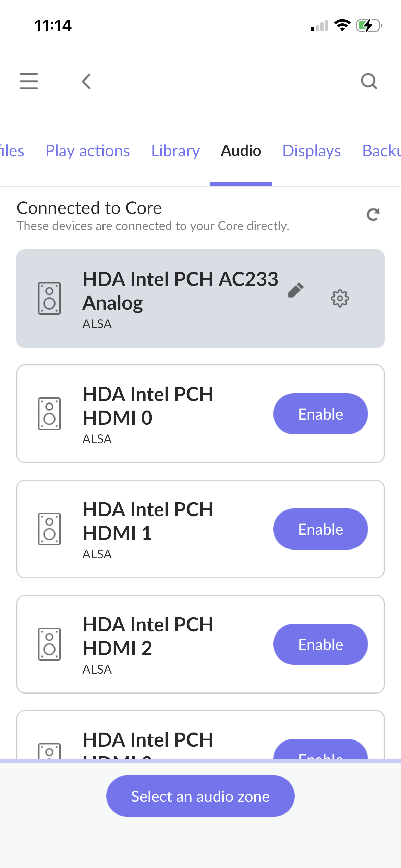This screenshot has height=868, width=401.
Task: Tap the back arrow chevron
Action: pyautogui.click(x=86, y=82)
